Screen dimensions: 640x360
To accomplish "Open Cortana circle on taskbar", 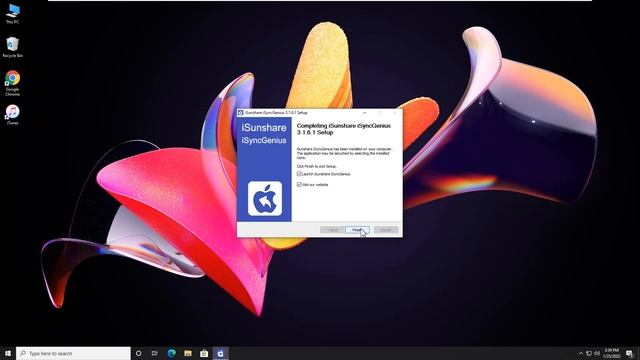I will [138, 353].
